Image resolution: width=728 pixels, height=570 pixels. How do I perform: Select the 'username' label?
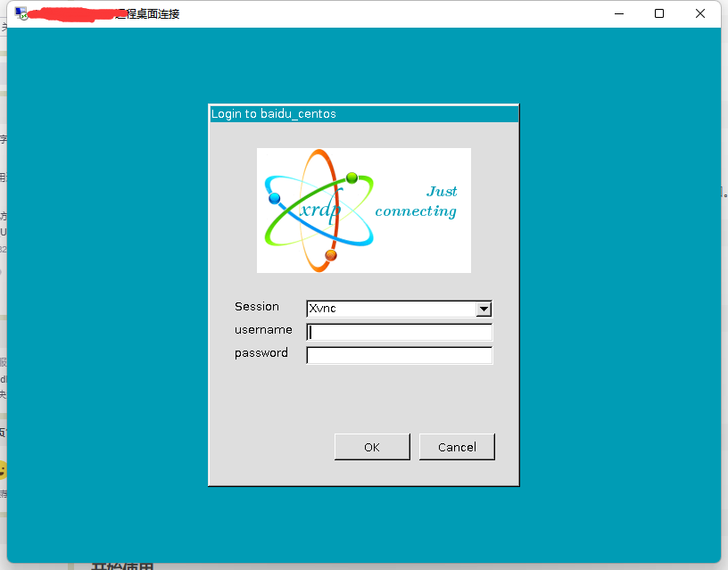coord(263,329)
